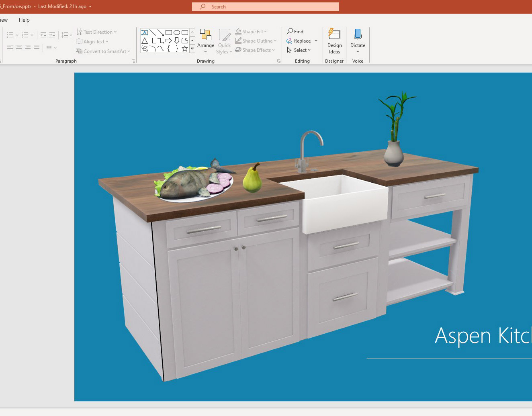Open the Replace options arrow
Image resolution: width=532 pixels, height=416 pixels.
pyautogui.click(x=316, y=41)
